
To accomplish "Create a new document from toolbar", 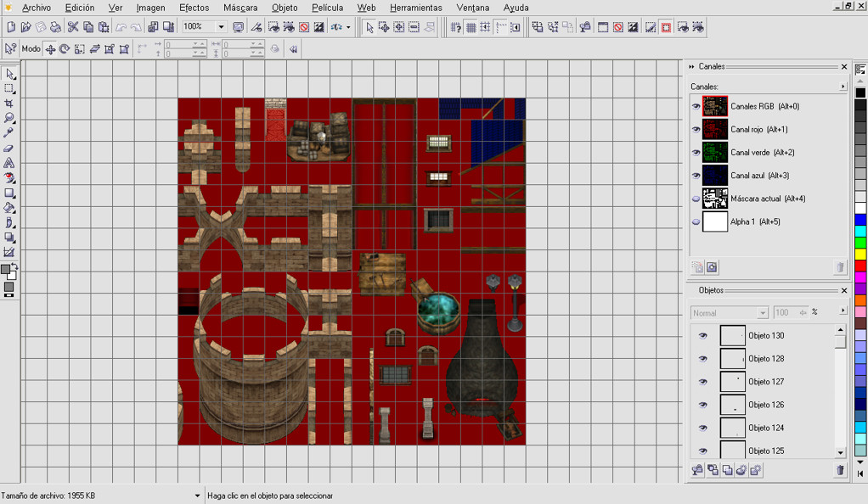I will click(11, 26).
